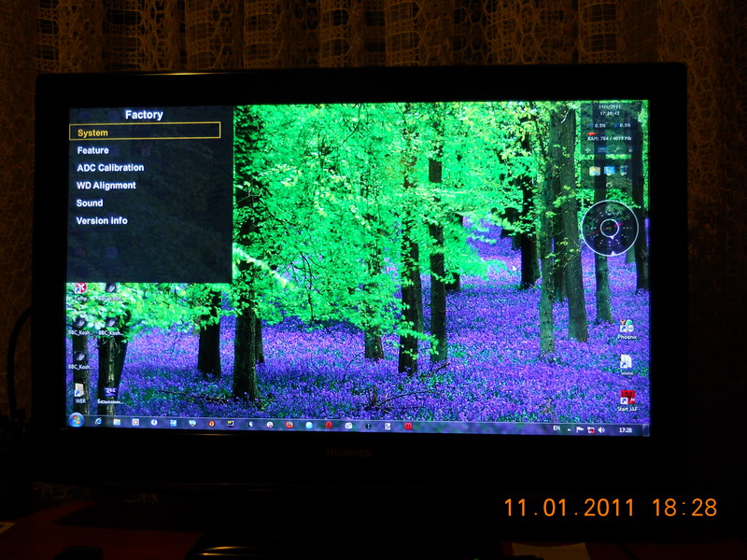Launch the Start JAF desktop shortcut
747x560 pixels.
tap(627, 399)
